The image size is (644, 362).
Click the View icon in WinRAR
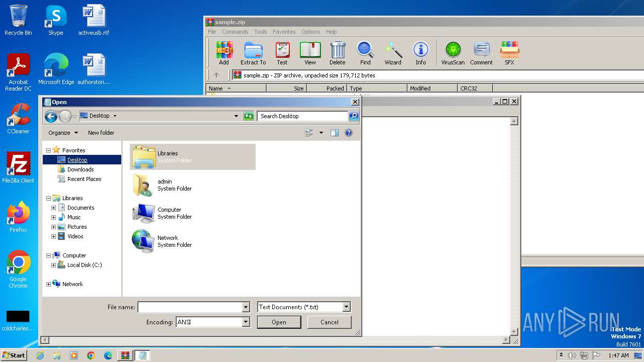pyautogui.click(x=310, y=53)
